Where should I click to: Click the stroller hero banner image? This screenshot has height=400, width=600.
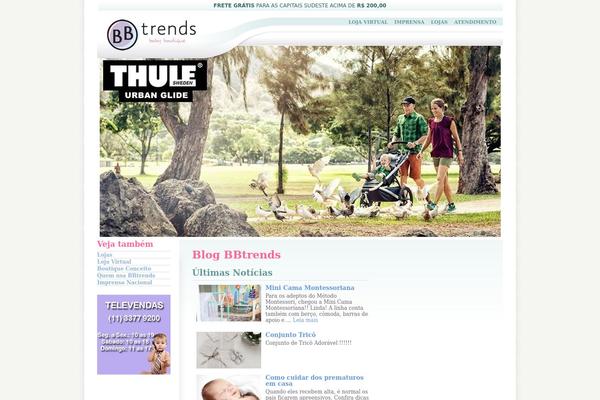point(300,141)
